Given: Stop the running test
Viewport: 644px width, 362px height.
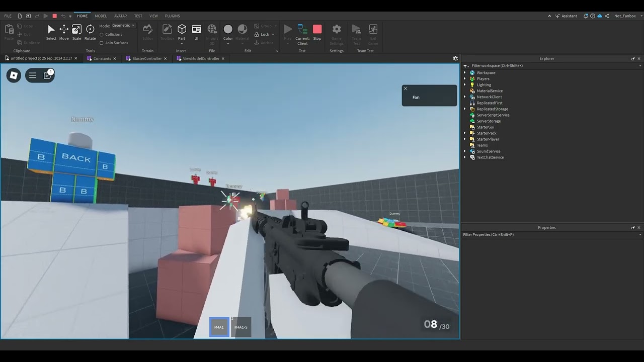Looking at the screenshot, I should pos(317,33).
